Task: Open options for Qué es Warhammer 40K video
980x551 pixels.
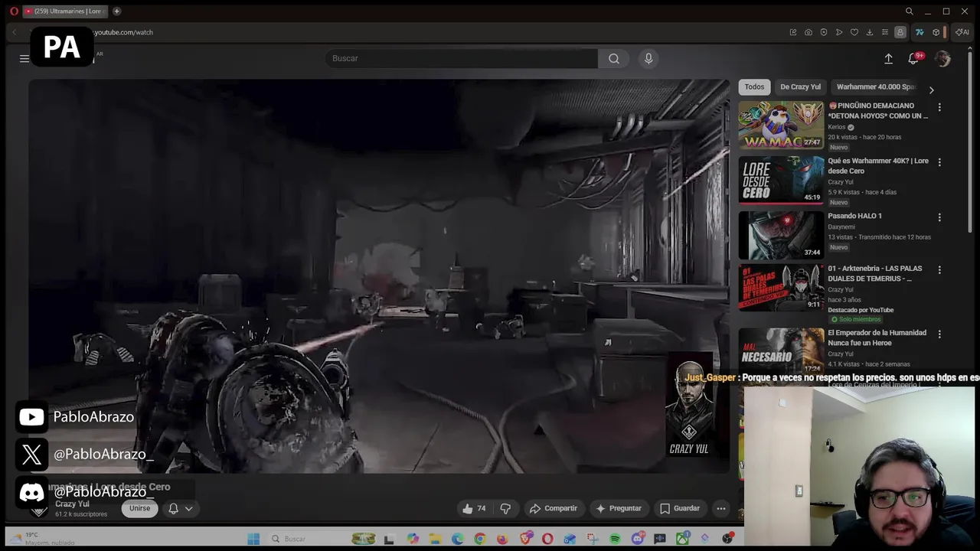Action: [x=939, y=162]
